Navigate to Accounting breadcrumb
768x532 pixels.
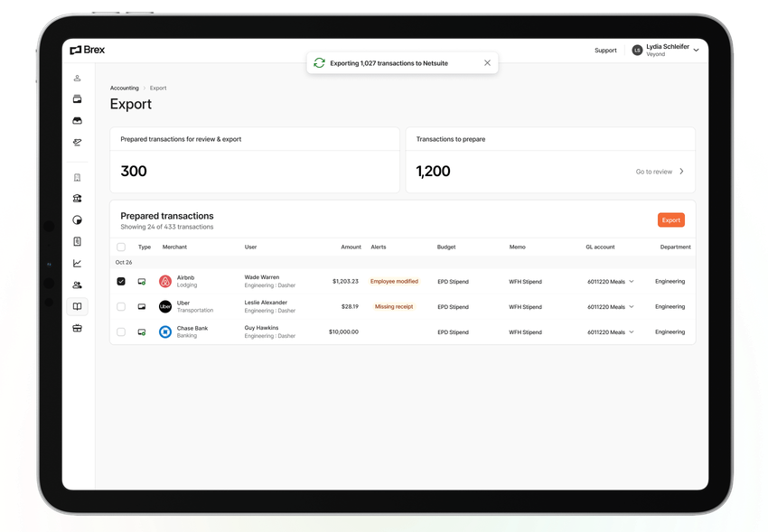coord(125,89)
